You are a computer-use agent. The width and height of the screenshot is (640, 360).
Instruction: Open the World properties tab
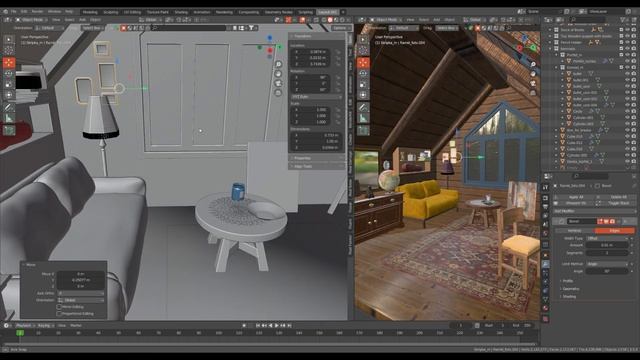545,234
